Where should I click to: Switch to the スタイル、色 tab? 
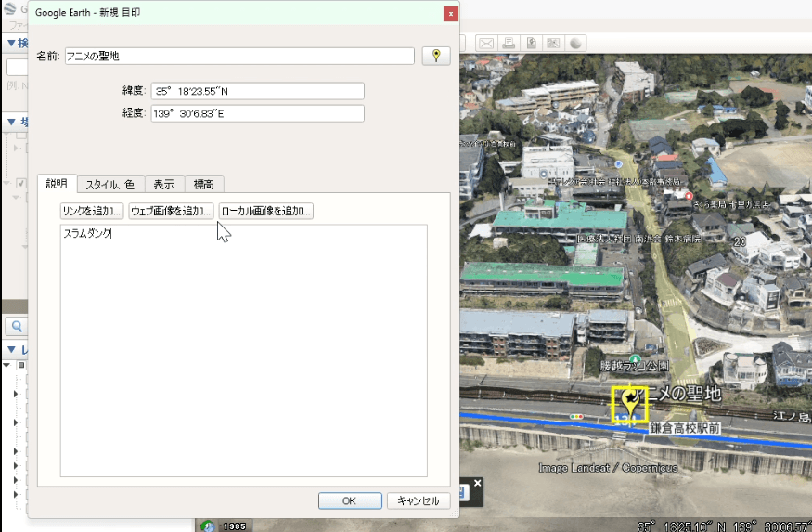coord(110,185)
